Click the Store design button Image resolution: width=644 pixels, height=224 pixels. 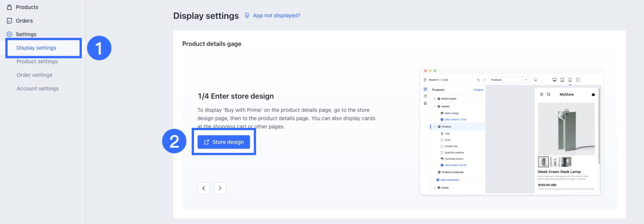pos(224,142)
